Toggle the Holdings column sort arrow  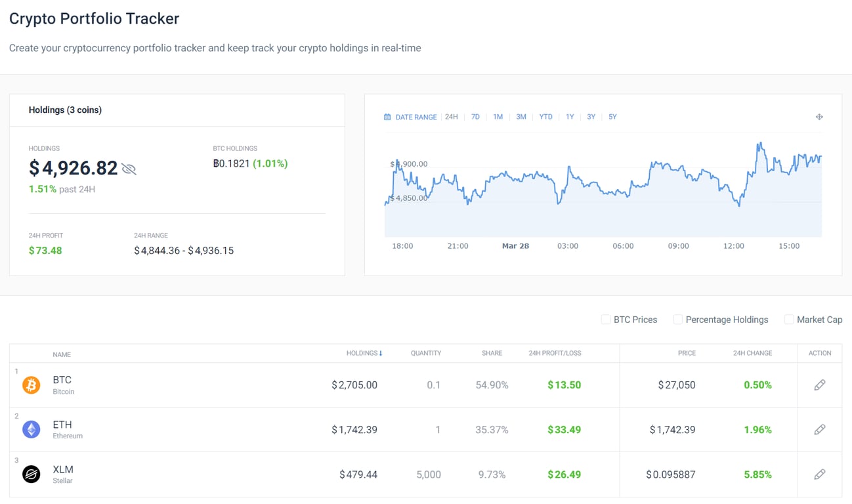tap(381, 352)
